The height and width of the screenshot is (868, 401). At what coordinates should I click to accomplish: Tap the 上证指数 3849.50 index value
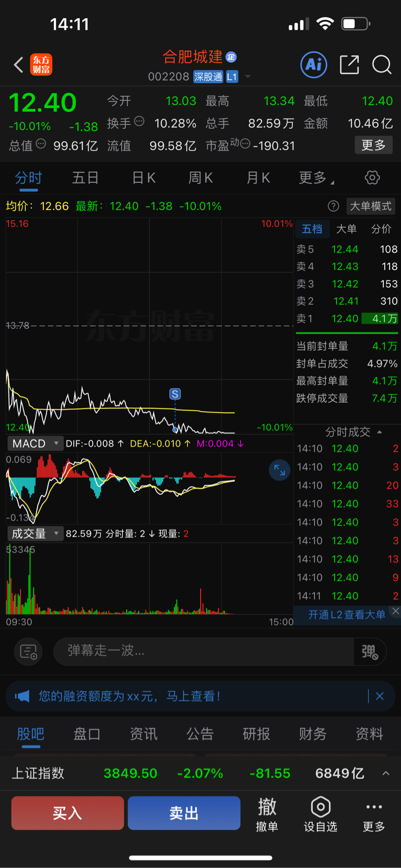(x=130, y=773)
